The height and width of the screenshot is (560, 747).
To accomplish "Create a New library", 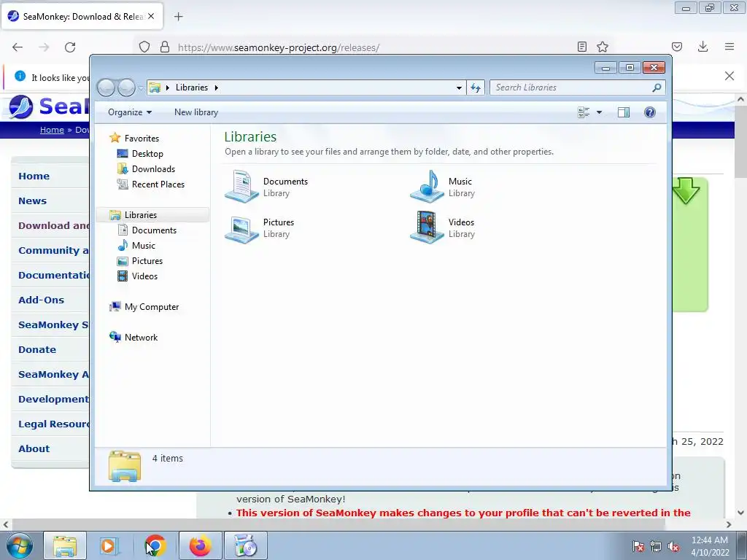I will 196,112.
